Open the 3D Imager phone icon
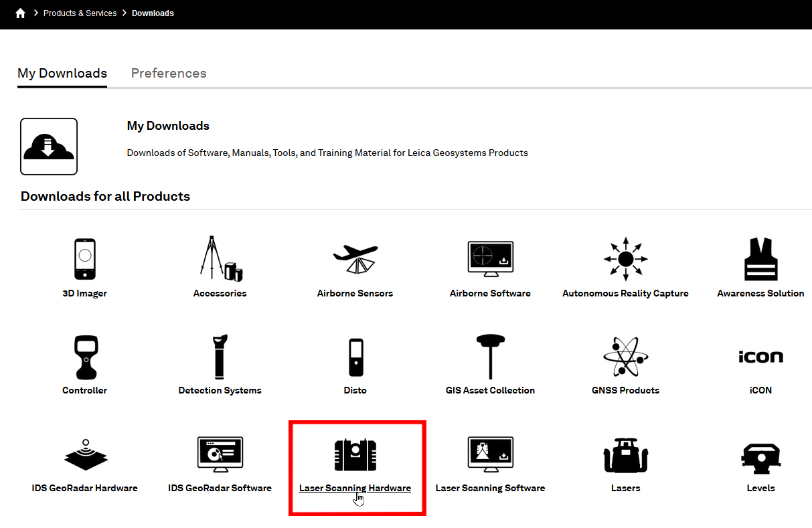Viewport: 812px width, 528px height. click(x=85, y=259)
